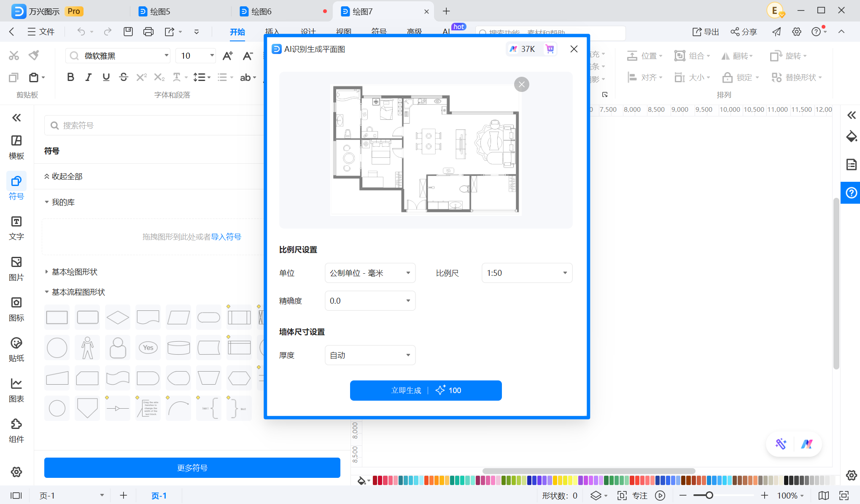Screen dimensions: 860x504
Task: Open the 厚度 wall thickness dropdown
Action: coord(370,355)
